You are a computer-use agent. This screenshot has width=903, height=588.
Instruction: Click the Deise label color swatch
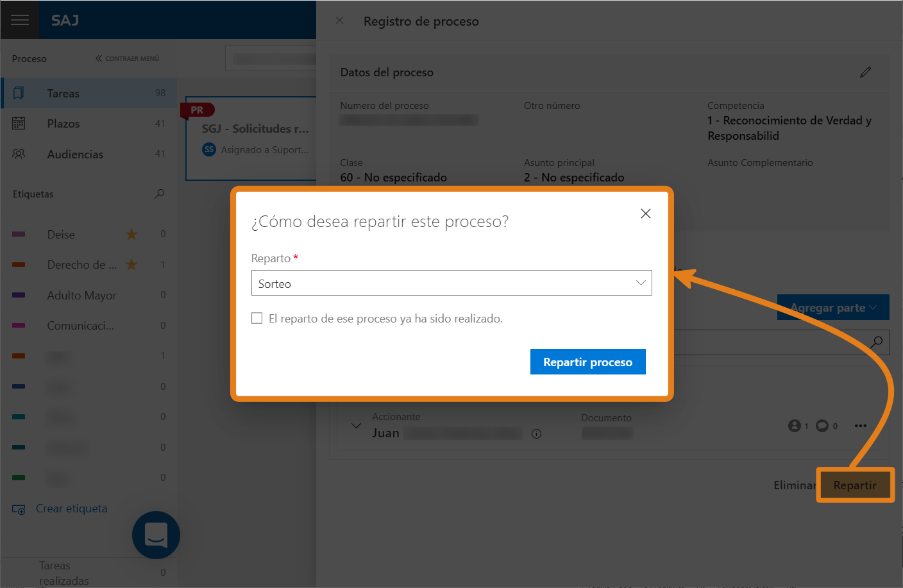[x=19, y=234]
